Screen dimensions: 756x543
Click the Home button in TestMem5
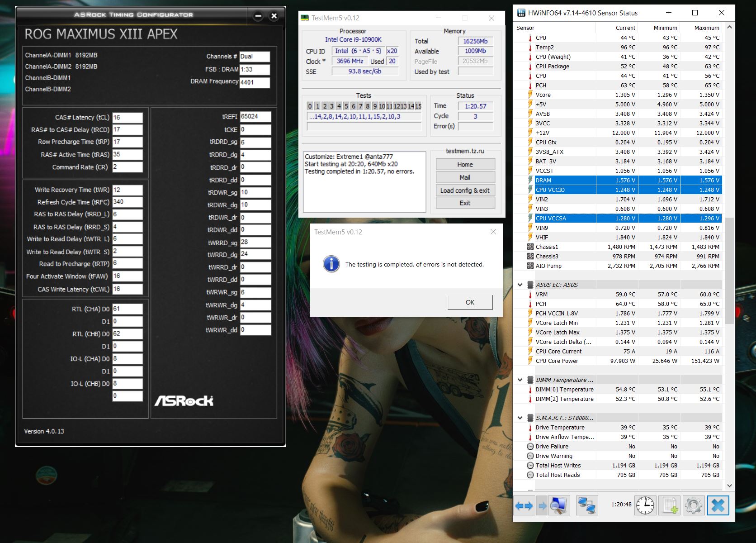click(x=465, y=165)
